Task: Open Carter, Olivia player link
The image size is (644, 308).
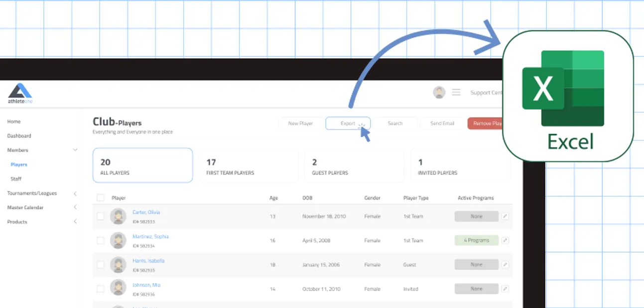Action: pyautogui.click(x=146, y=212)
